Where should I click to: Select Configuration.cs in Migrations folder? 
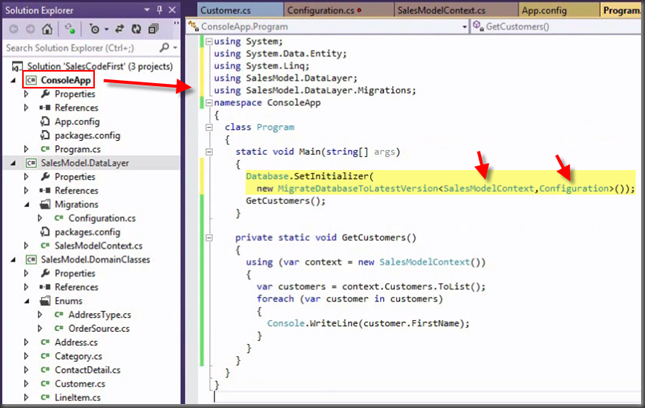[102, 218]
